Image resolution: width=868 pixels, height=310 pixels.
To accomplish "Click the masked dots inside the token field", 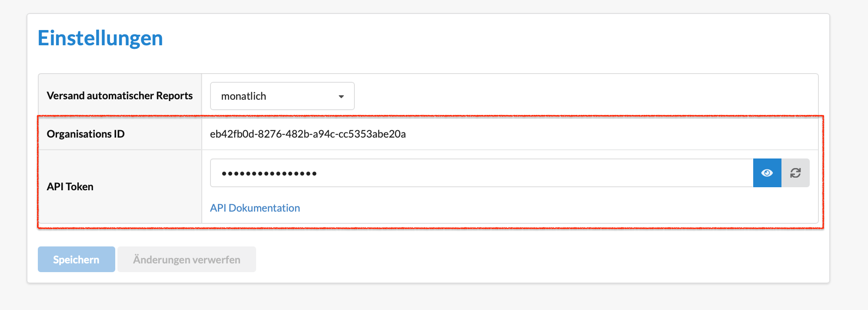I will pos(269,174).
